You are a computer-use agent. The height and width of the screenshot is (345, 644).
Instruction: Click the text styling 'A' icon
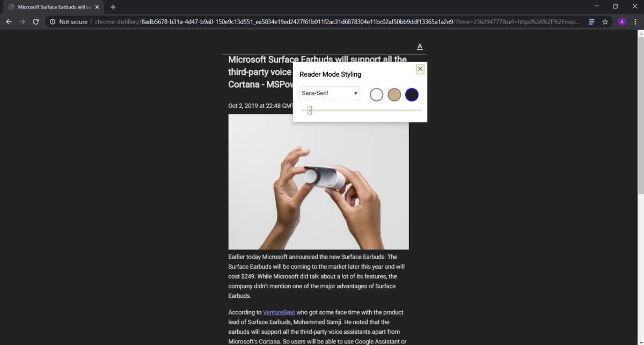pos(420,47)
